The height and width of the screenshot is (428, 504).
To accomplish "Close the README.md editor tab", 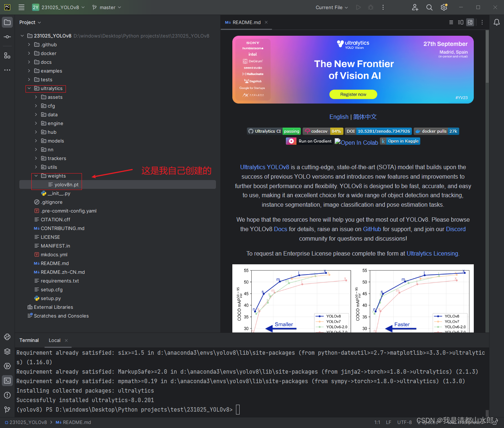I will pos(266,22).
